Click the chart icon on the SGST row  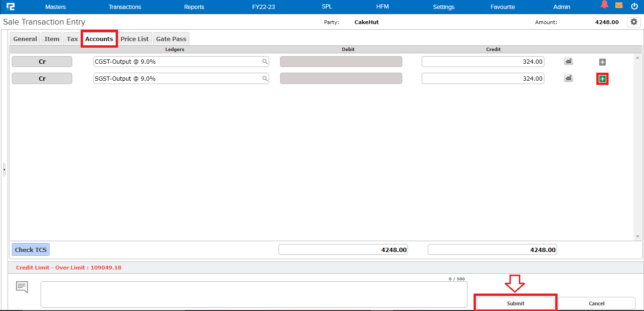point(568,78)
